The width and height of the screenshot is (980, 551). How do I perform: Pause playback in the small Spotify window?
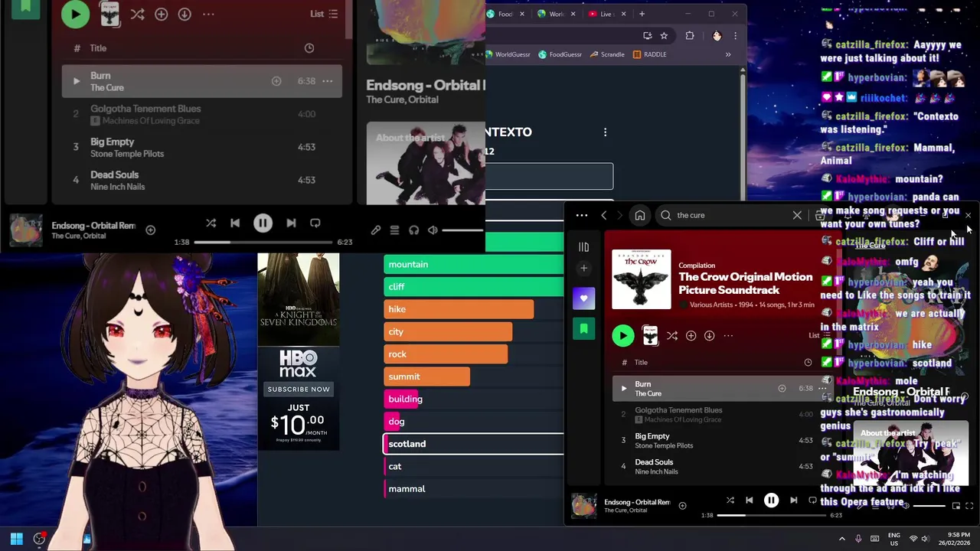771,500
